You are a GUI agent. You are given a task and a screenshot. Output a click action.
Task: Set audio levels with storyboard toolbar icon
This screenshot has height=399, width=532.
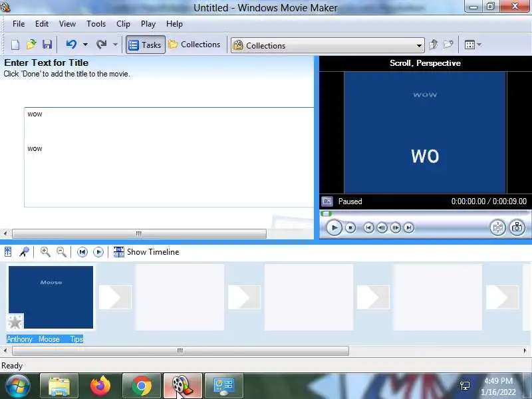tap(8, 252)
